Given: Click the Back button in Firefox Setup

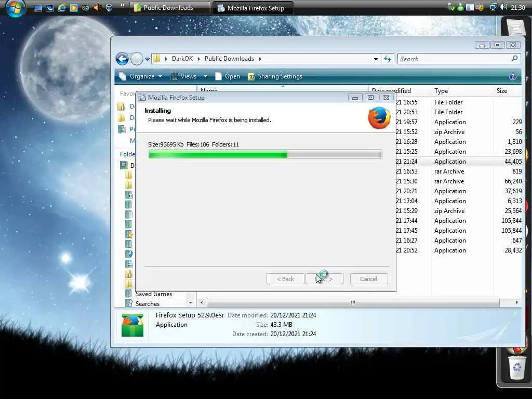Looking at the screenshot, I should pos(285,279).
